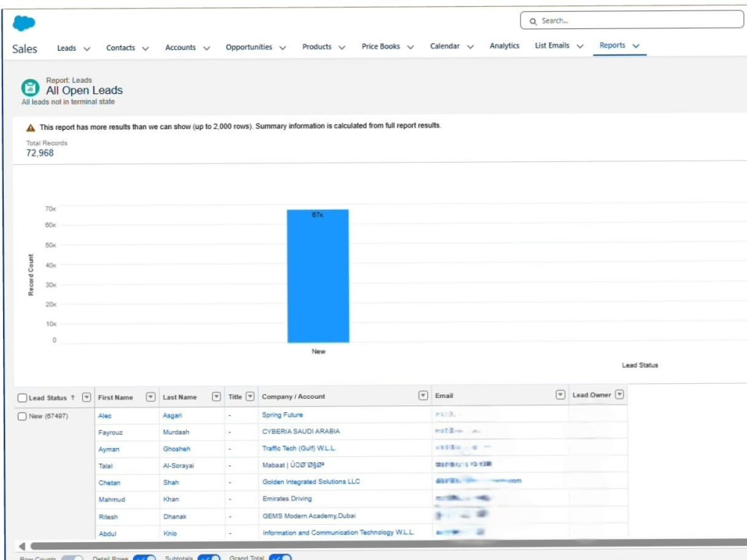The height and width of the screenshot is (560, 747).
Task: Expand the Reports tab chevron
Action: pyautogui.click(x=636, y=46)
